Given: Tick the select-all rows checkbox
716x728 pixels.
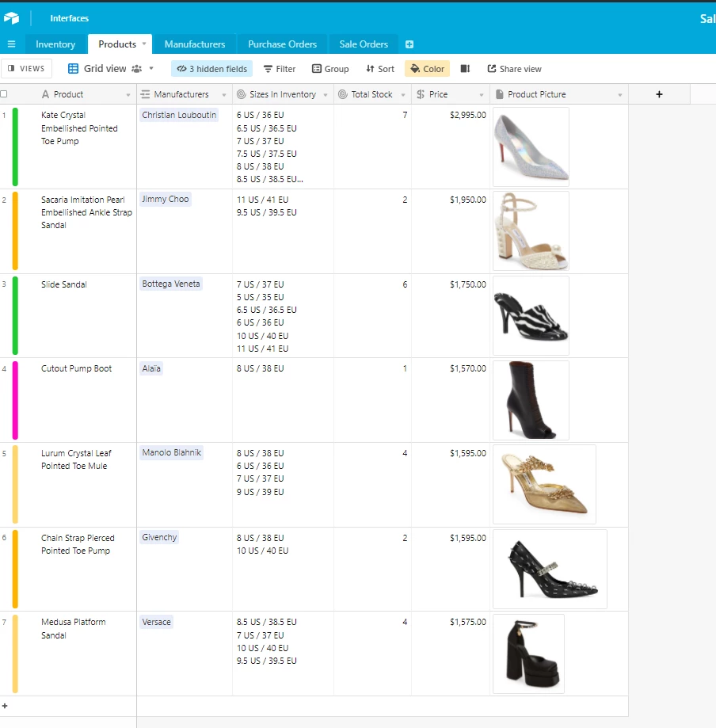Looking at the screenshot, I should [4, 94].
